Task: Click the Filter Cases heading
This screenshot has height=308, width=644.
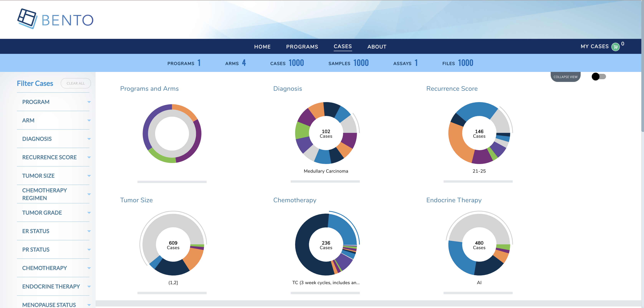Action: (x=35, y=83)
